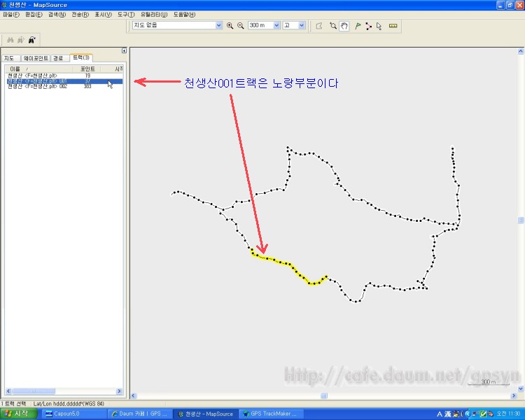Click the 천생산 - MapSource taskbar button
The image size is (525, 420).
[206, 414]
